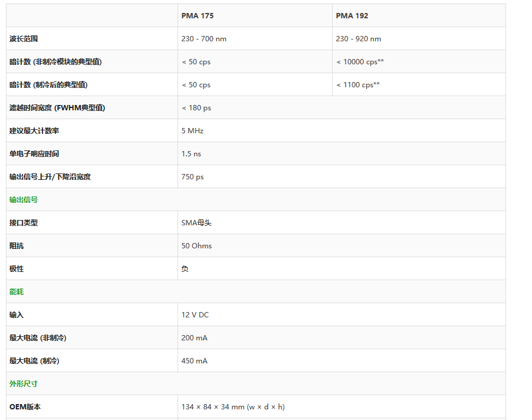Click the < 180 ps value
The width and height of the screenshot is (532, 420).
point(196,108)
